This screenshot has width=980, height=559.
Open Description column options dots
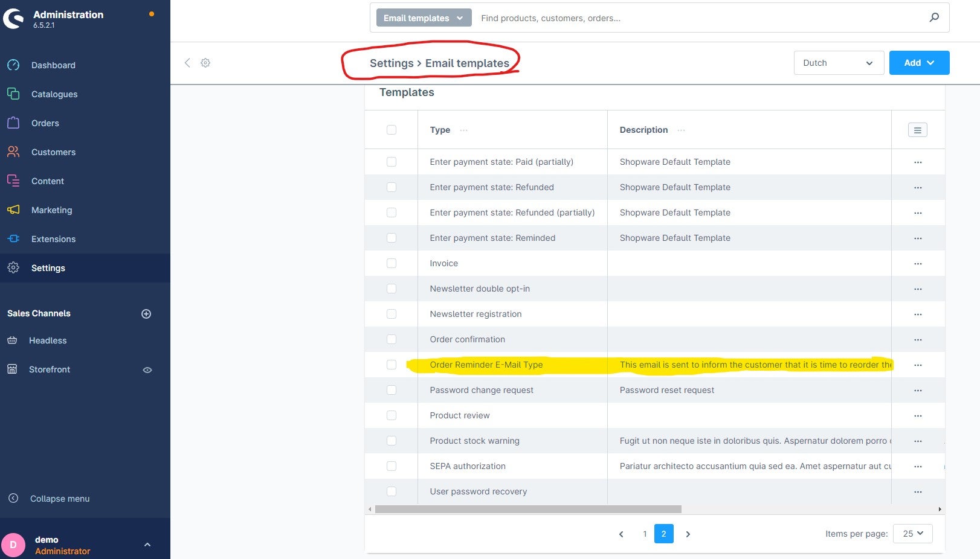682,130
